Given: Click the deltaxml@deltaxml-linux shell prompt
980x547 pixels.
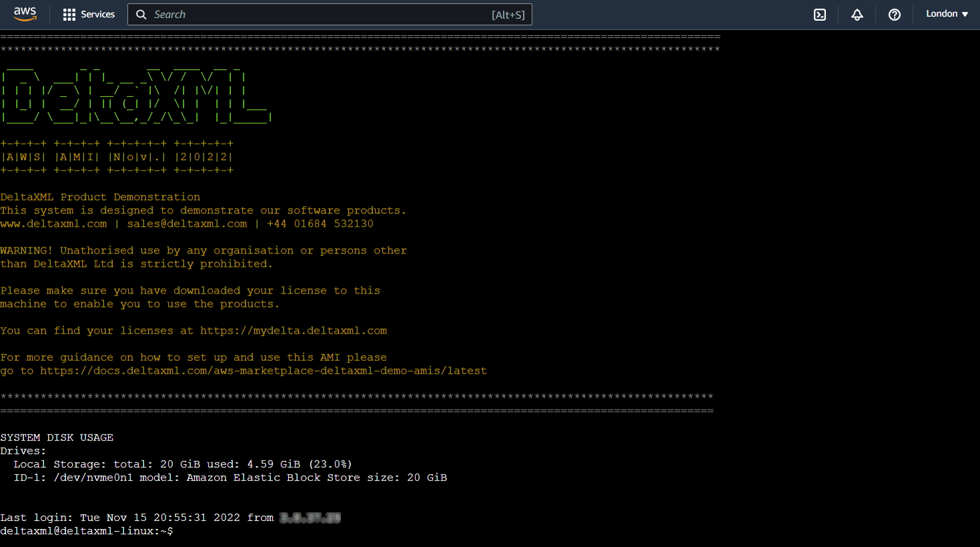Looking at the screenshot, I should click(x=86, y=531).
